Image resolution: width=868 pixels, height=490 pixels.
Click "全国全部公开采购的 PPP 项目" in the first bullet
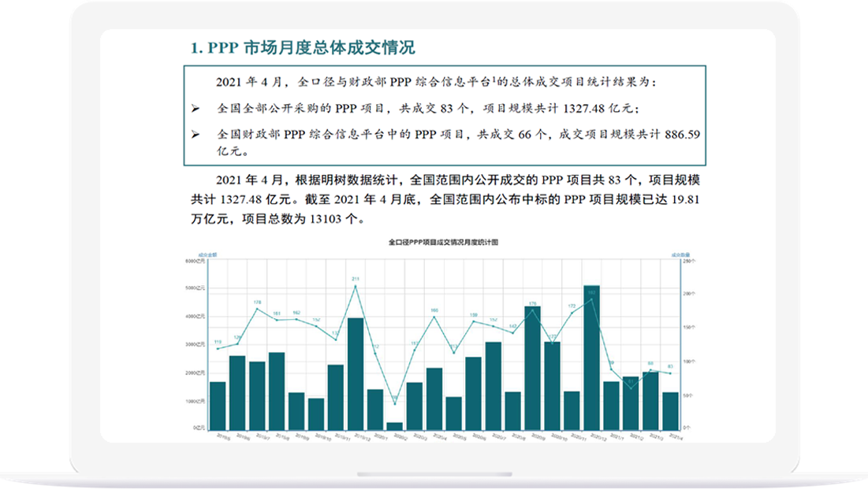point(300,108)
